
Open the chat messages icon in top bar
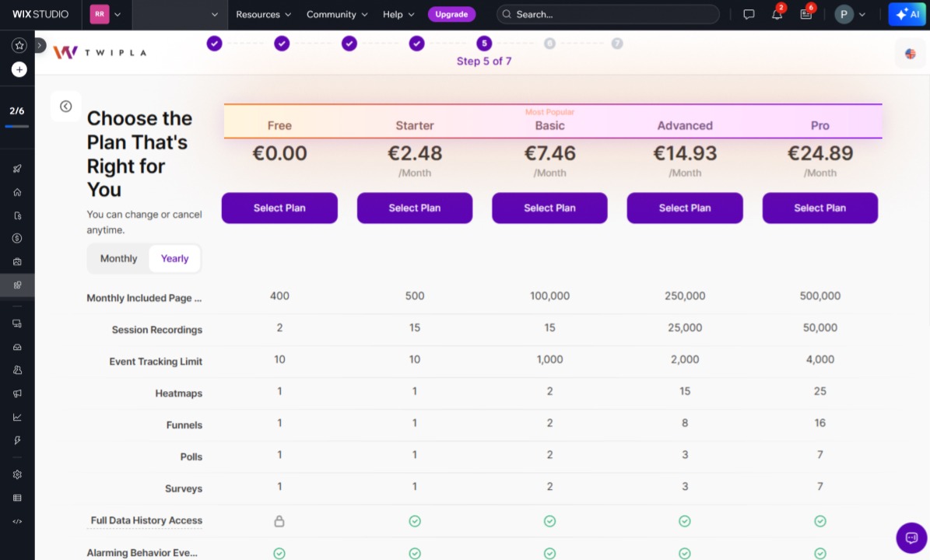749,15
